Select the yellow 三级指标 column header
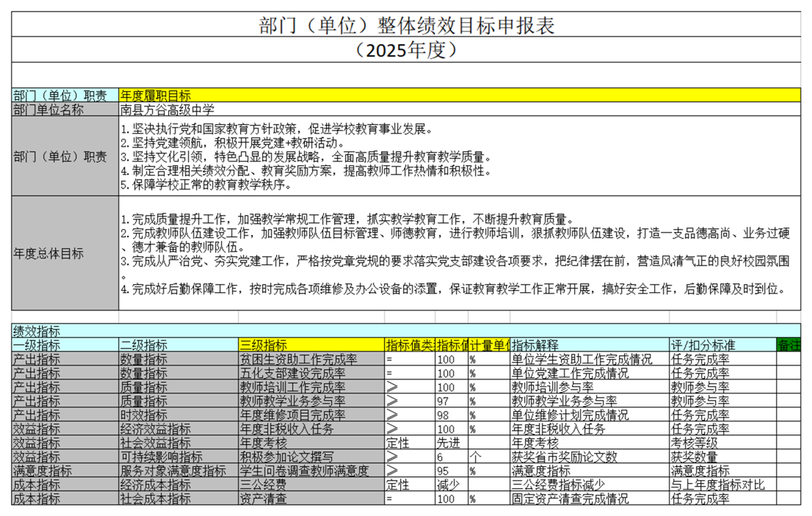The height and width of the screenshot is (516, 812). click(311, 345)
